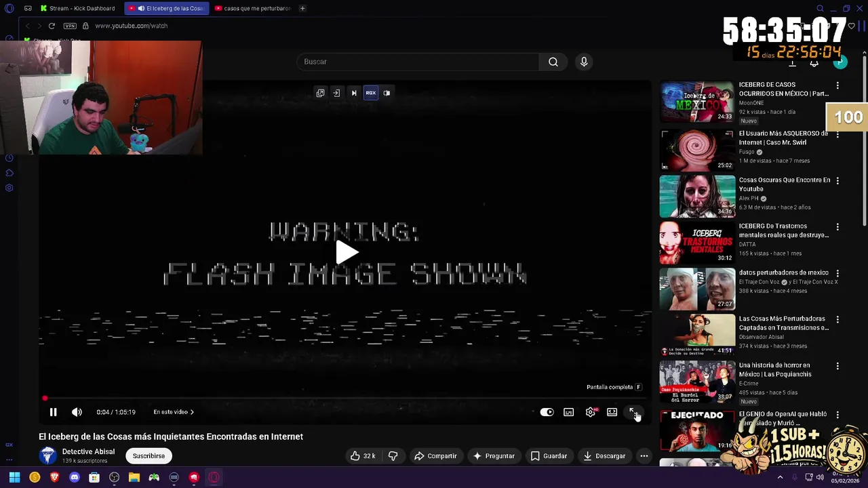Mute the video's volume speaker icon
The image size is (868, 488).
pyautogui.click(x=77, y=412)
